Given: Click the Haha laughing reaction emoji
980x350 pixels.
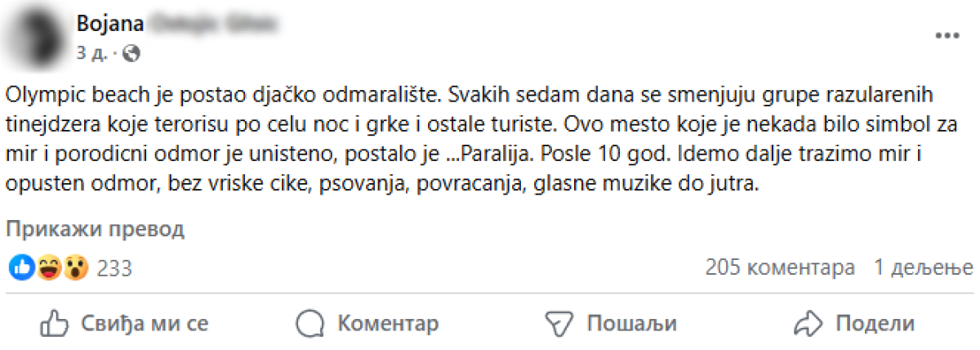Looking at the screenshot, I should tap(49, 267).
